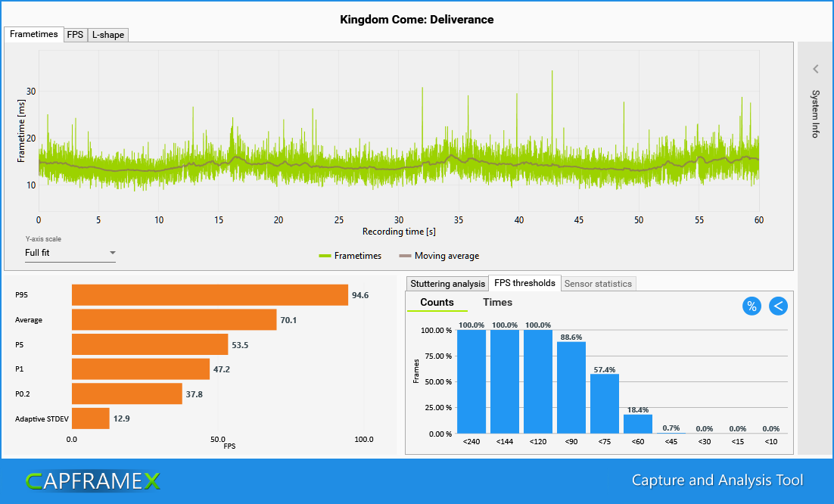Image resolution: width=834 pixels, height=504 pixels.
Task: Click the 47.2 value label
Action: coord(221,369)
